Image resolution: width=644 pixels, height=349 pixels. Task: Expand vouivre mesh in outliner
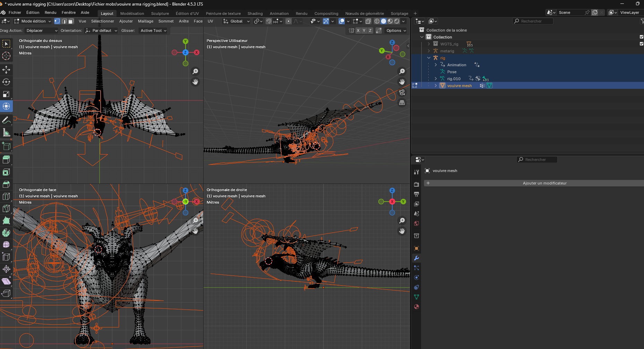(436, 86)
